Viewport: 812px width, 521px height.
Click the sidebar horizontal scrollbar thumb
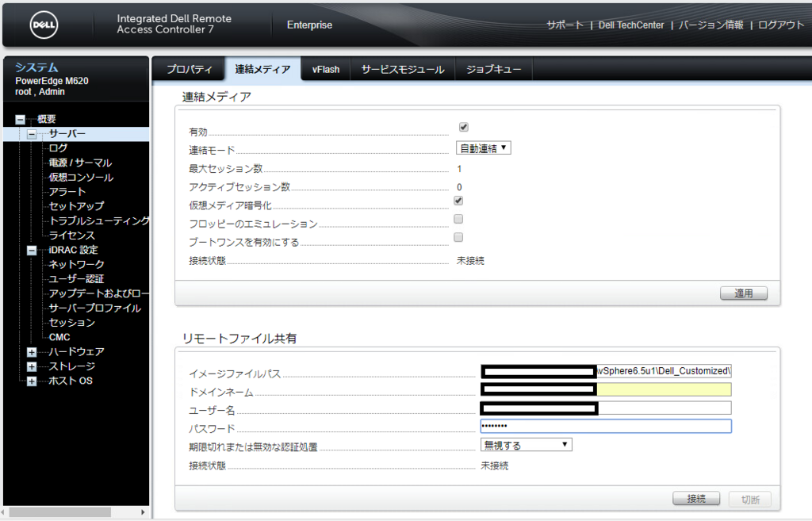[60, 512]
